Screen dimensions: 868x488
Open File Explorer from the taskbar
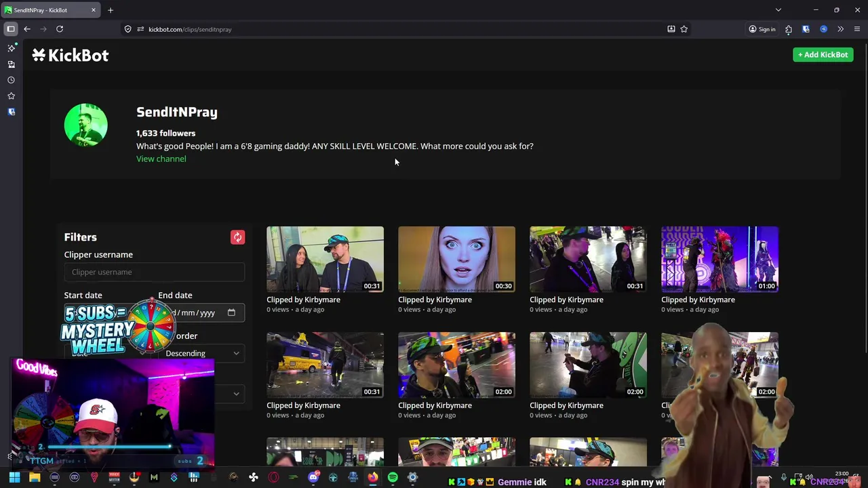[x=35, y=478]
